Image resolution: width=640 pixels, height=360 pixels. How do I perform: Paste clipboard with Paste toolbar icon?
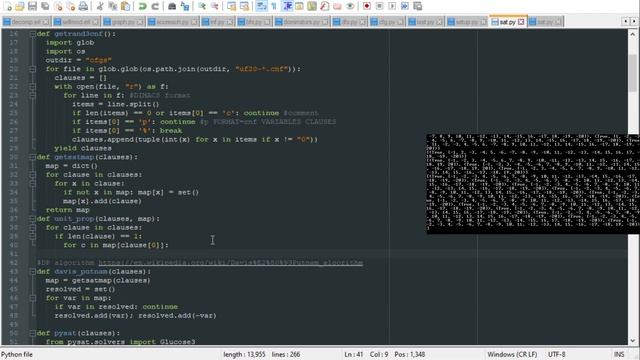pos(125,6)
